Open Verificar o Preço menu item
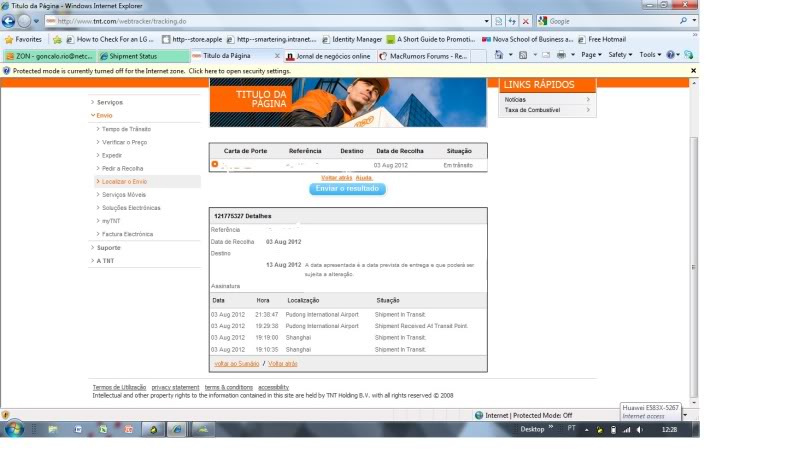This screenshot has height=450, width=798. (x=124, y=143)
